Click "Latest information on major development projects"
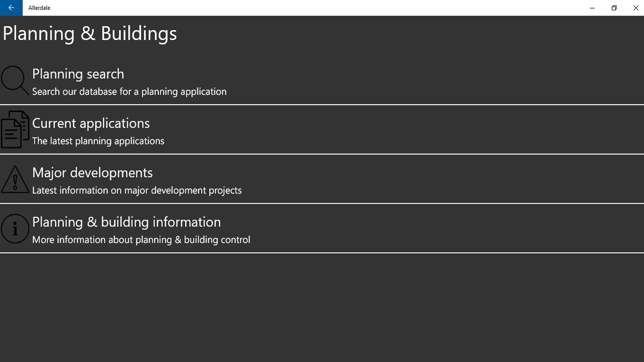Image resolution: width=644 pixels, height=362 pixels. pyautogui.click(x=137, y=190)
